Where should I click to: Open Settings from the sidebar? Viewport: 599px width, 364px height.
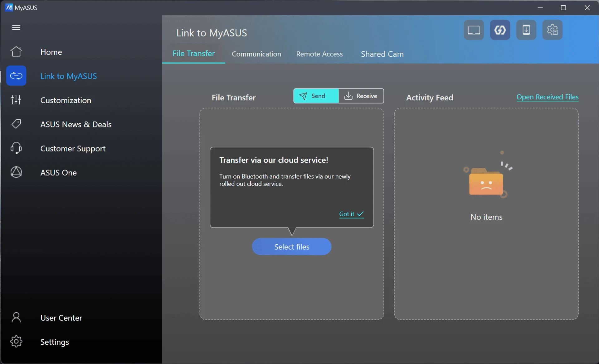(x=55, y=342)
